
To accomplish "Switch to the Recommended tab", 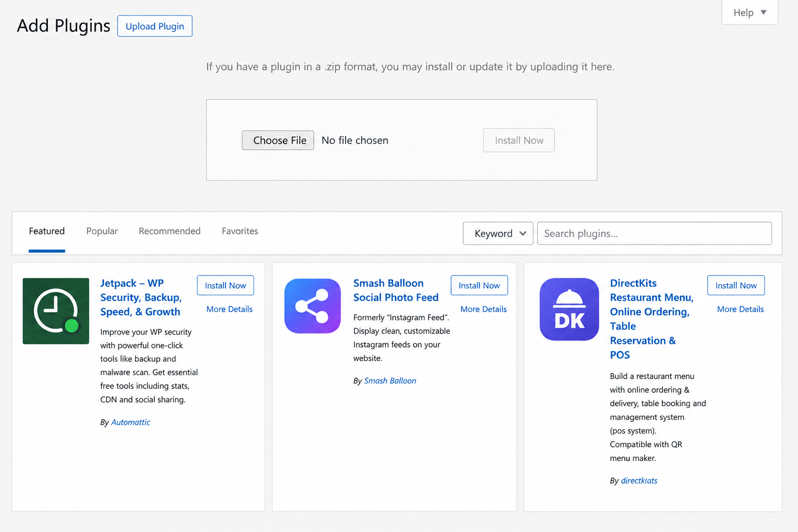I will click(x=169, y=231).
